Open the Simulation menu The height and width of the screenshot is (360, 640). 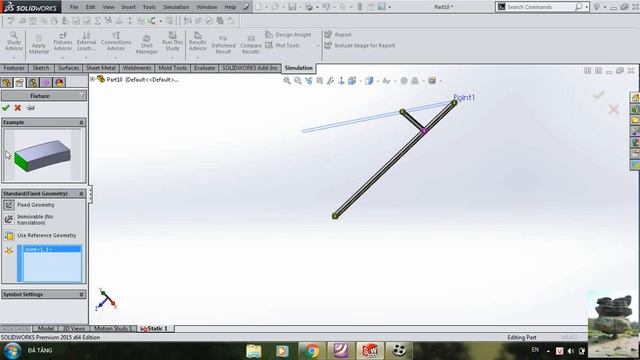(176, 7)
